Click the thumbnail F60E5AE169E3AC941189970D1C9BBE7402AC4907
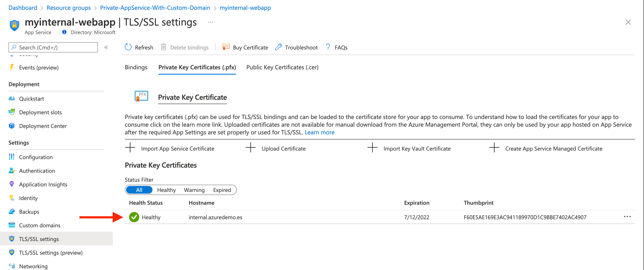 pyautogui.click(x=525, y=217)
